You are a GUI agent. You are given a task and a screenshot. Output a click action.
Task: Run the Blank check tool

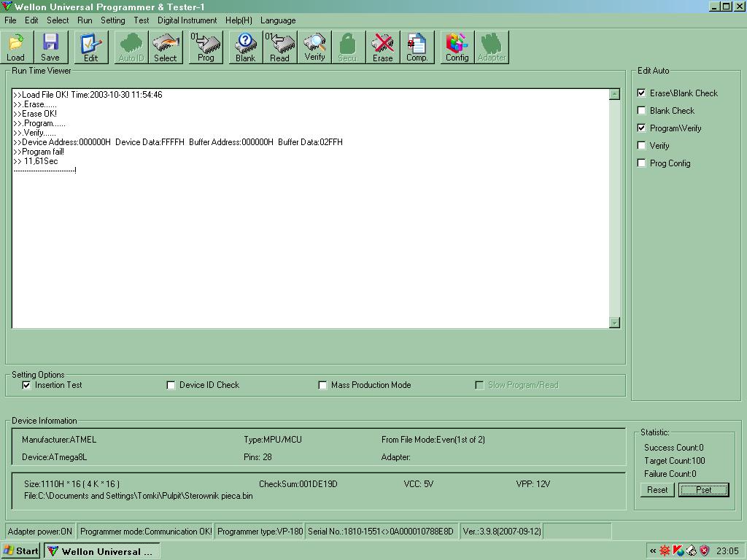coord(246,47)
